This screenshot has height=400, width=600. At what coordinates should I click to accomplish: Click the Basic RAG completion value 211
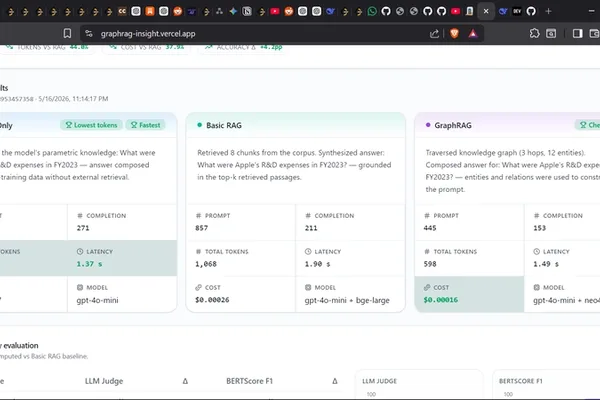click(x=311, y=228)
